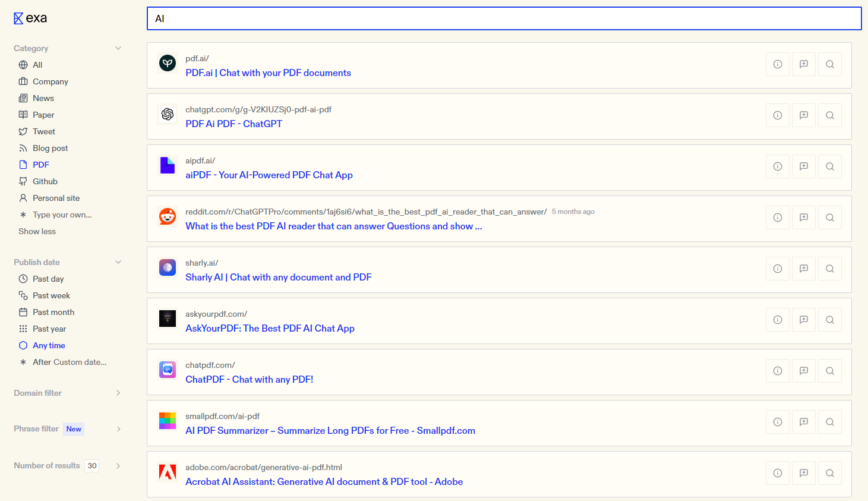The height and width of the screenshot is (501, 868).
Task: Open chat icon for PDF.ai result
Action: 804,64
